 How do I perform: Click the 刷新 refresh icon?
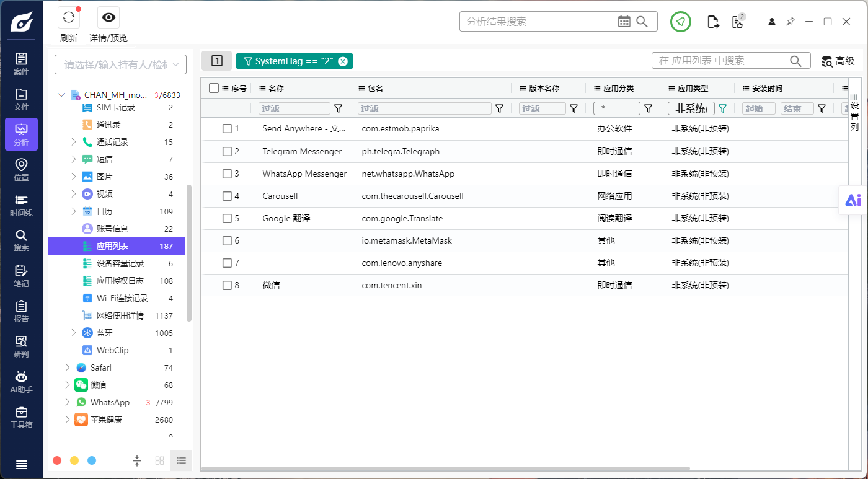(x=69, y=17)
